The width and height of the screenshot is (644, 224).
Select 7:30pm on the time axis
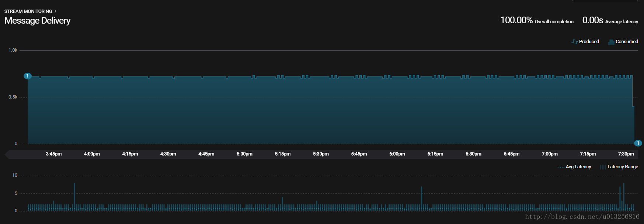pyautogui.click(x=626, y=154)
